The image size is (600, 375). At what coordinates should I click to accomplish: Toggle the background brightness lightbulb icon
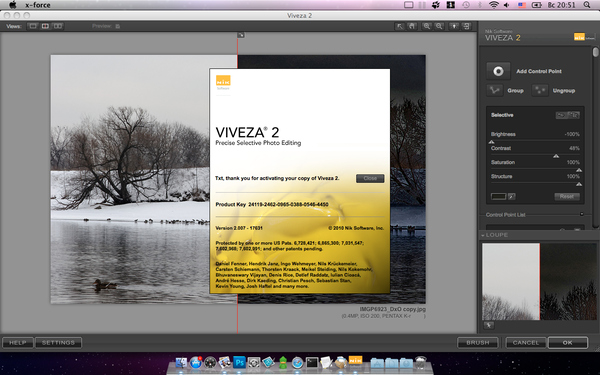(x=454, y=26)
